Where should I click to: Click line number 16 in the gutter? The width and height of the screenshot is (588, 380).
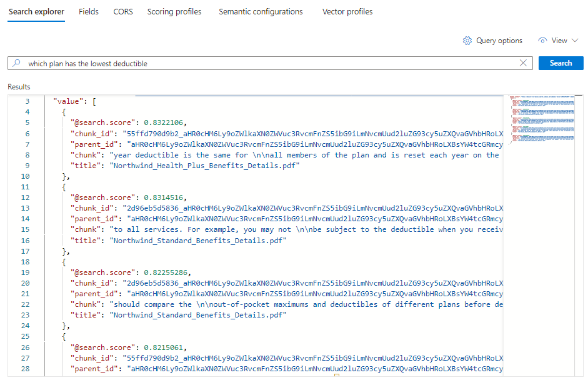[x=25, y=241]
